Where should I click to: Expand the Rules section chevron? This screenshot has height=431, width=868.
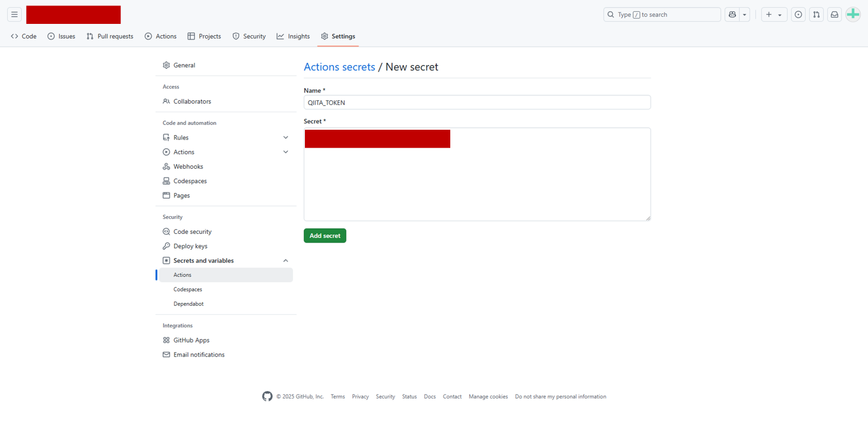point(286,138)
